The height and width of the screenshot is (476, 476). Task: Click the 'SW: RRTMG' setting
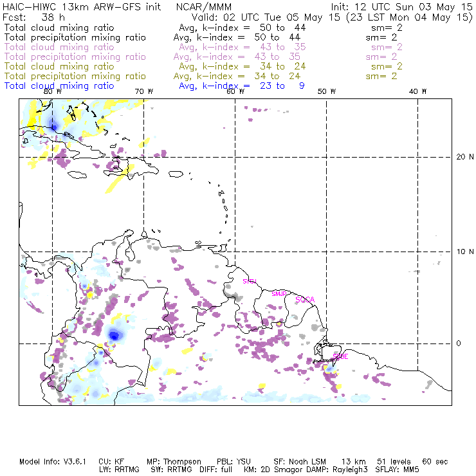coord(171,470)
